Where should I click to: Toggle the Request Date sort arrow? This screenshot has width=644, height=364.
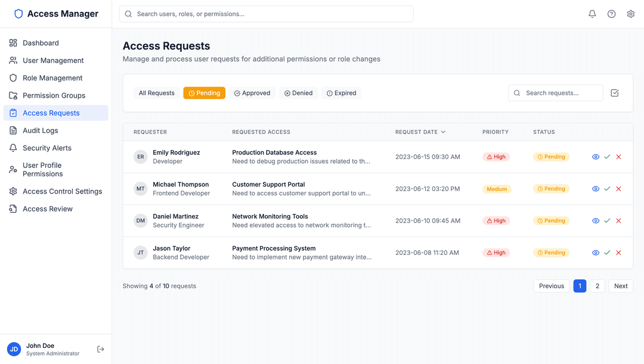point(442,132)
